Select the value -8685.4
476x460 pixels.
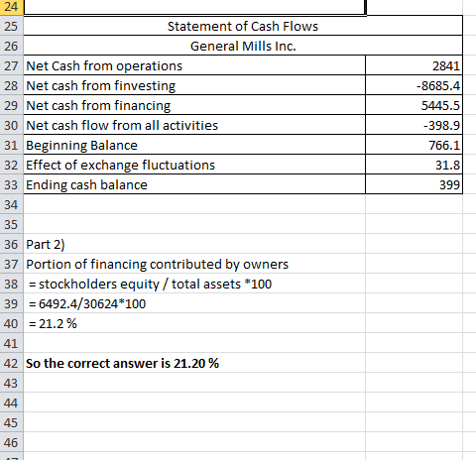click(x=414, y=85)
